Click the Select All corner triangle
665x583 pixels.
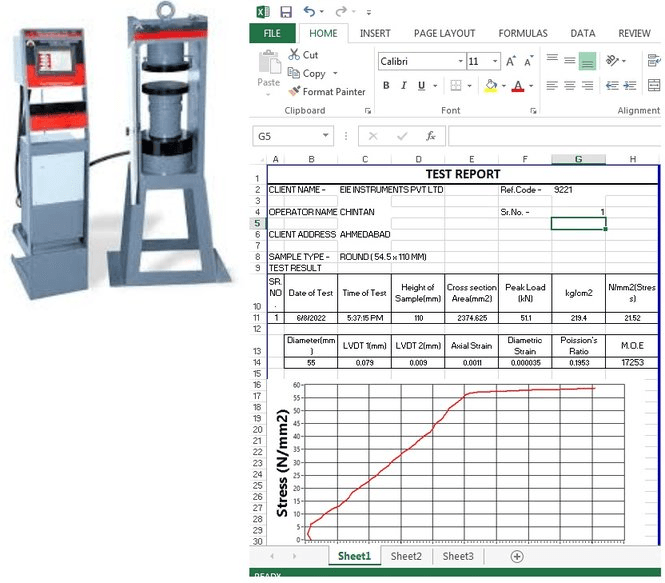[x=260, y=160]
